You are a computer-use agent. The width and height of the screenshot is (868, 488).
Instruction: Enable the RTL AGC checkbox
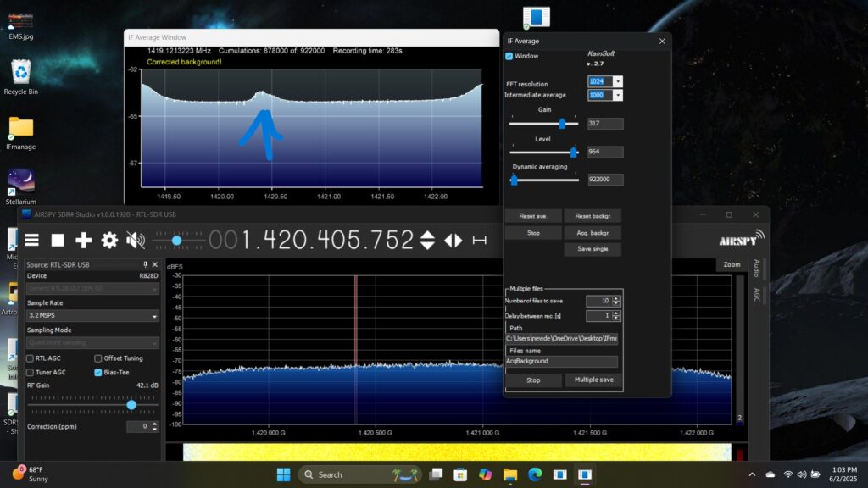click(31, 358)
